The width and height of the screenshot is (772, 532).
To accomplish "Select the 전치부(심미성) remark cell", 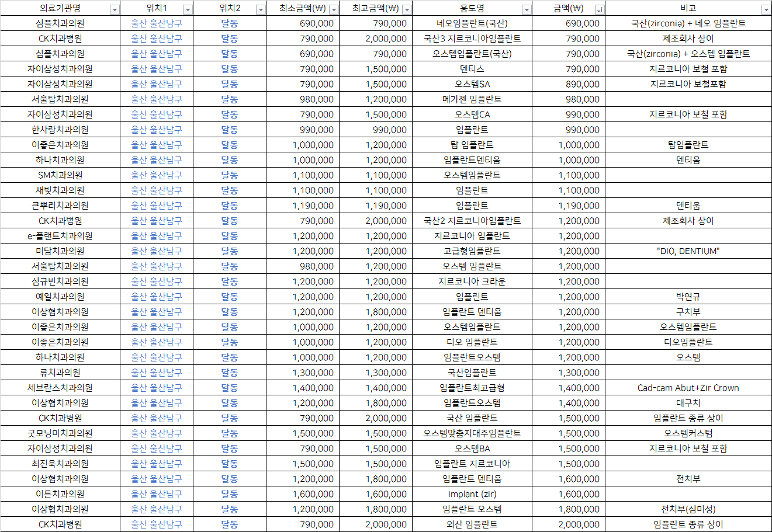I will pos(688,509).
